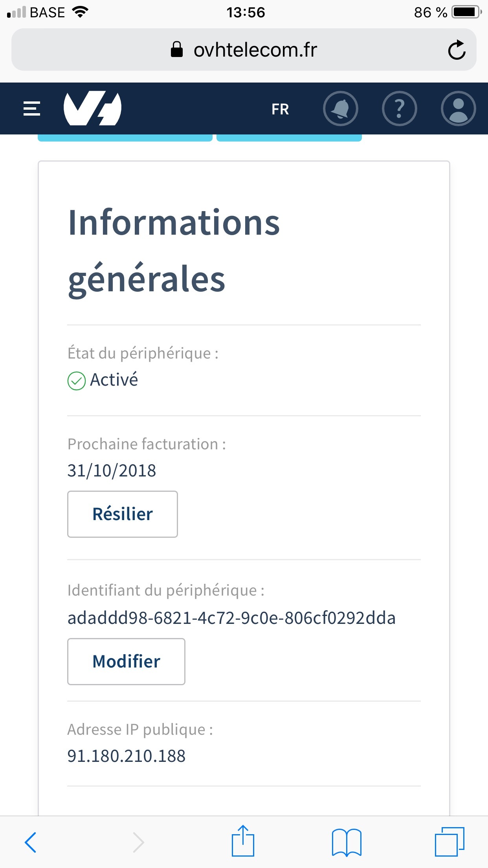Click the Résilier button
The width and height of the screenshot is (488, 868).
coord(123,514)
